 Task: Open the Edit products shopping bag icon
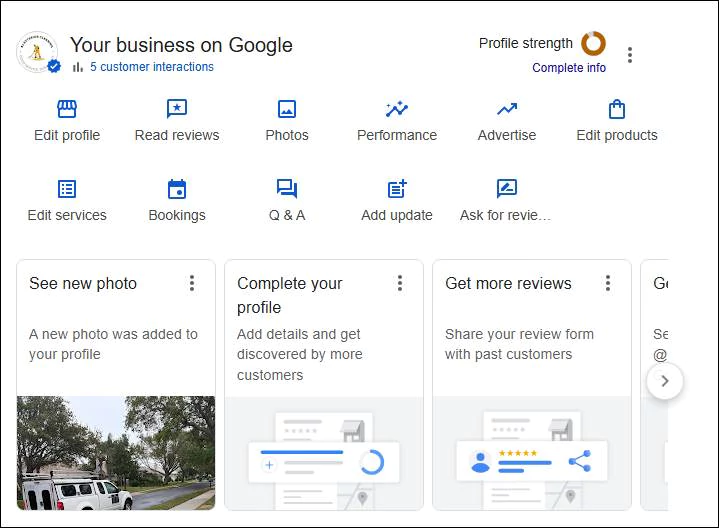617,109
